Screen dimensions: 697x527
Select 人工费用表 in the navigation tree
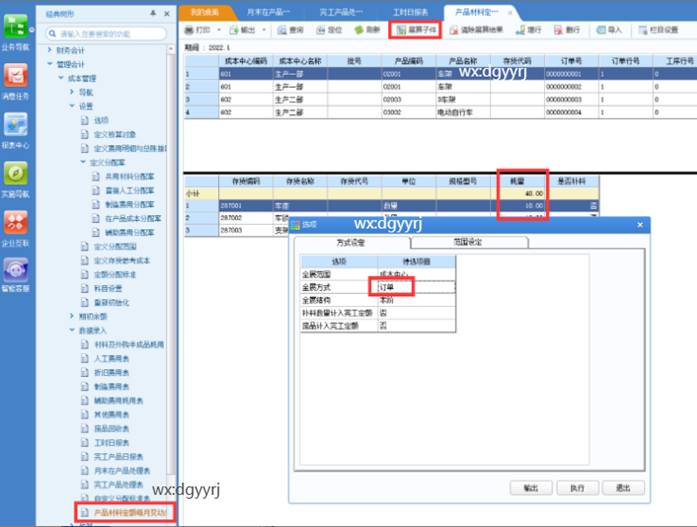(110, 357)
